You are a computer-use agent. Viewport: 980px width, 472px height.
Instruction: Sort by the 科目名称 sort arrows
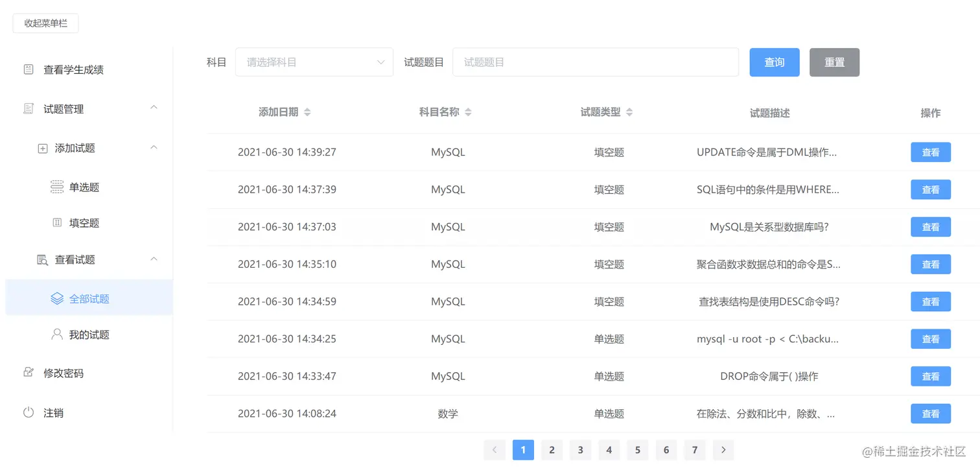pos(468,112)
